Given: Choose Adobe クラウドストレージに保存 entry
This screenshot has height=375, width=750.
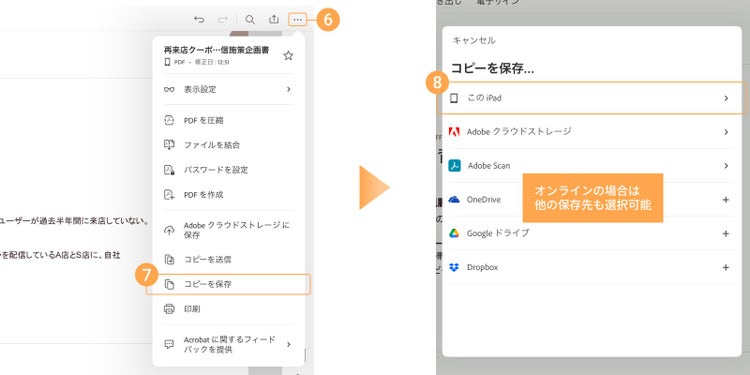Looking at the screenshot, I should pyautogui.click(x=228, y=230).
